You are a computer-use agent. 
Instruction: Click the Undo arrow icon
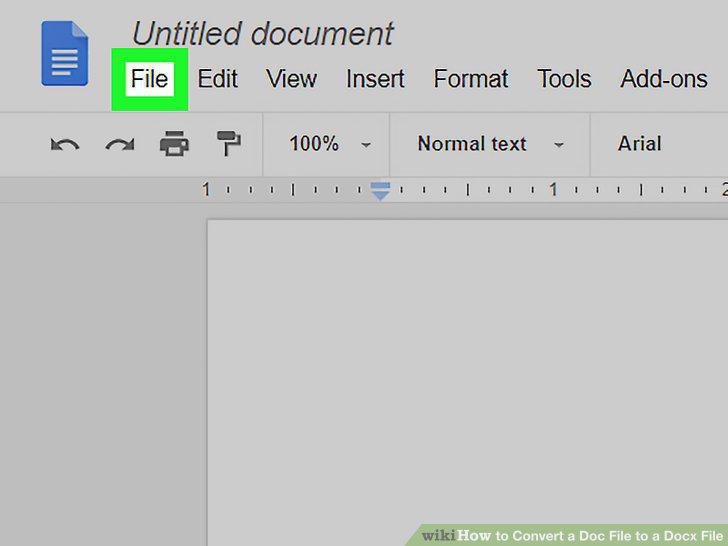click(x=65, y=144)
